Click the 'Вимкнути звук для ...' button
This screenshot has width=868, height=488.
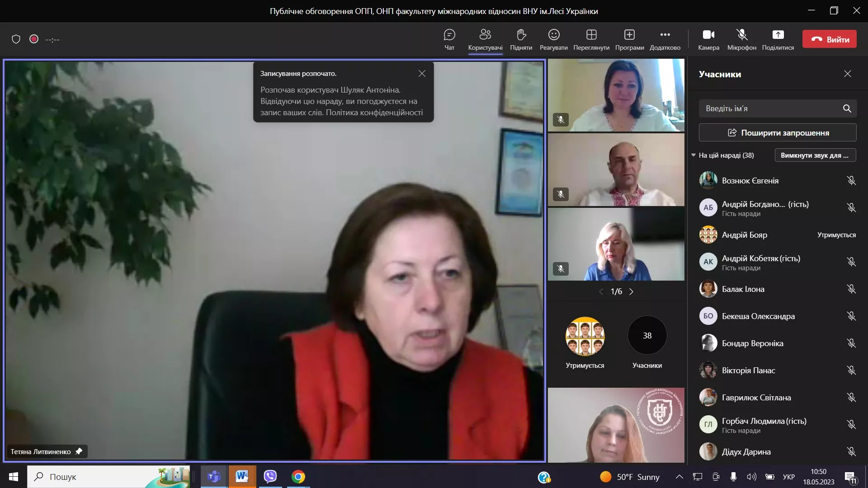pos(815,155)
